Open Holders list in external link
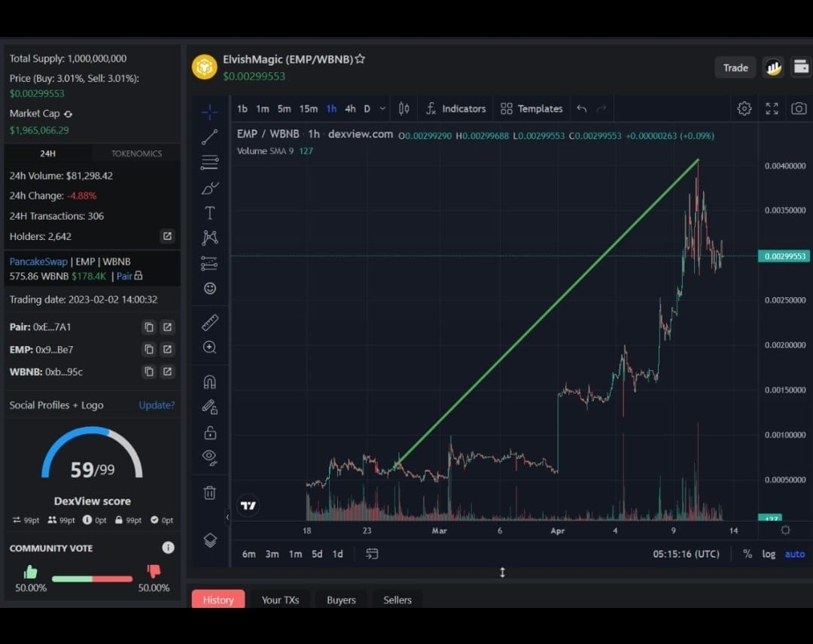This screenshot has width=813, height=644. (167, 236)
